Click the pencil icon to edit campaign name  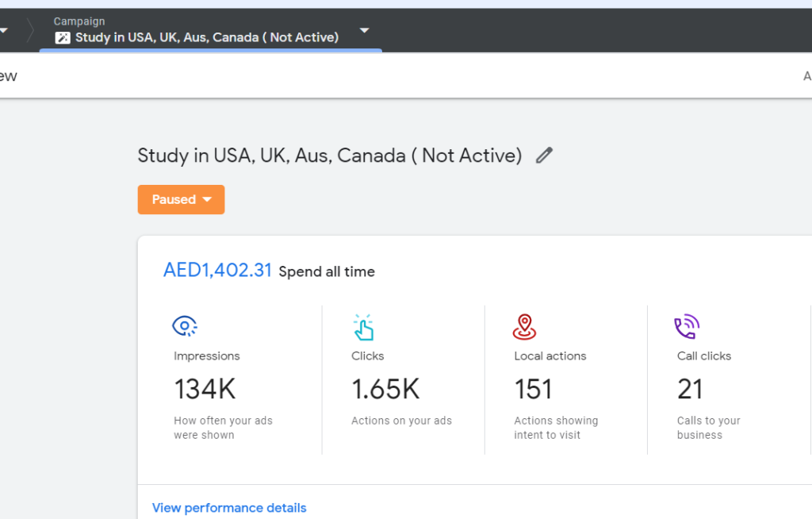tap(544, 156)
